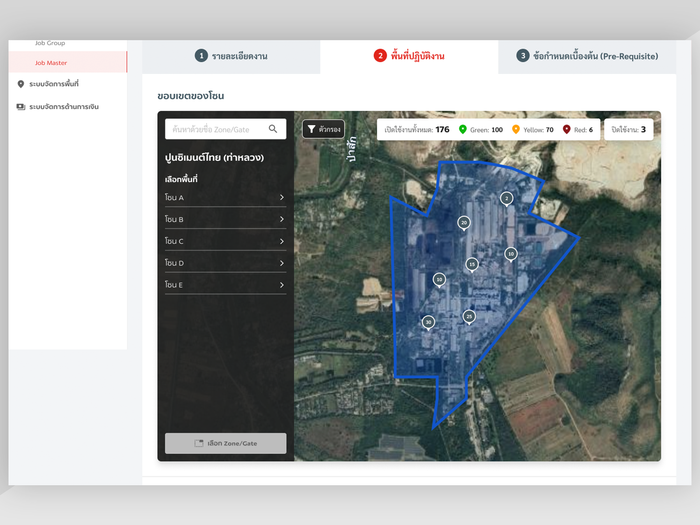Expand โซน D chevron
The height and width of the screenshot is (525, 700).
282,263
